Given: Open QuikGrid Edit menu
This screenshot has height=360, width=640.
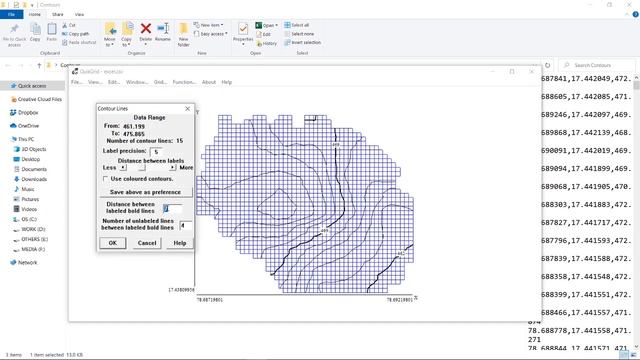Looking at the screenshot, I should 113,82.
